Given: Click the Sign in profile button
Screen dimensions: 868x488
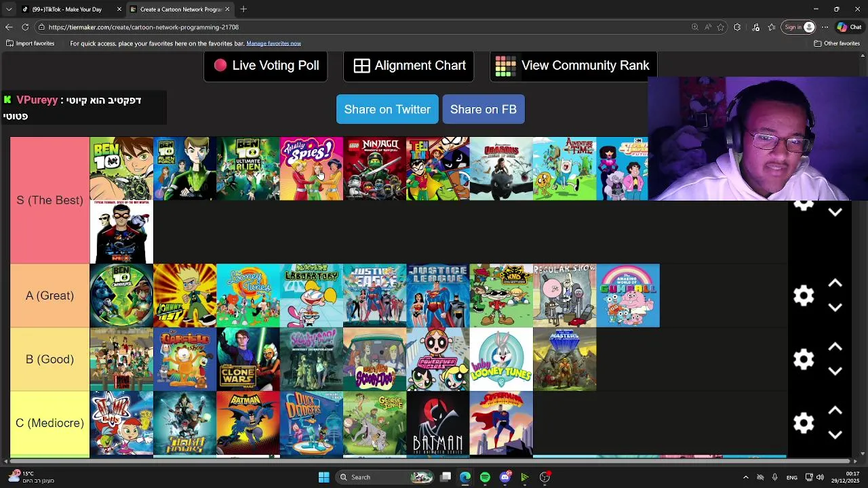Looking at the screenshot, I should point(799,27).
